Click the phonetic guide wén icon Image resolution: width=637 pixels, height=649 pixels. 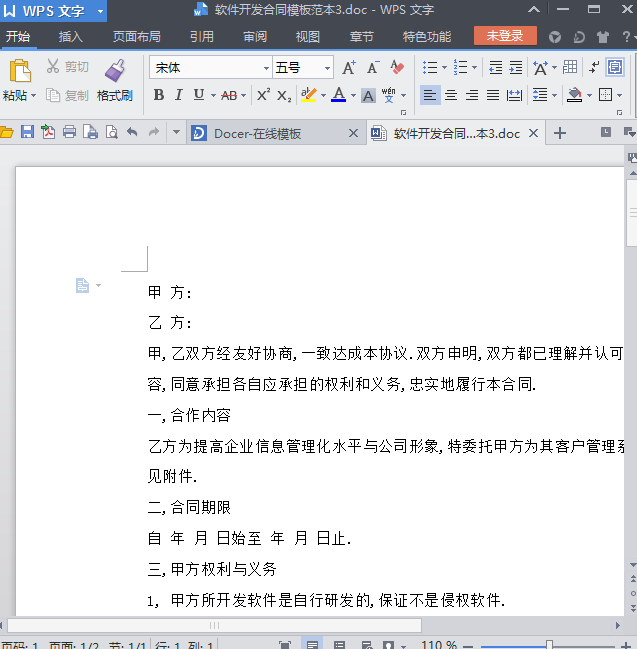click(x=389, y=95)
